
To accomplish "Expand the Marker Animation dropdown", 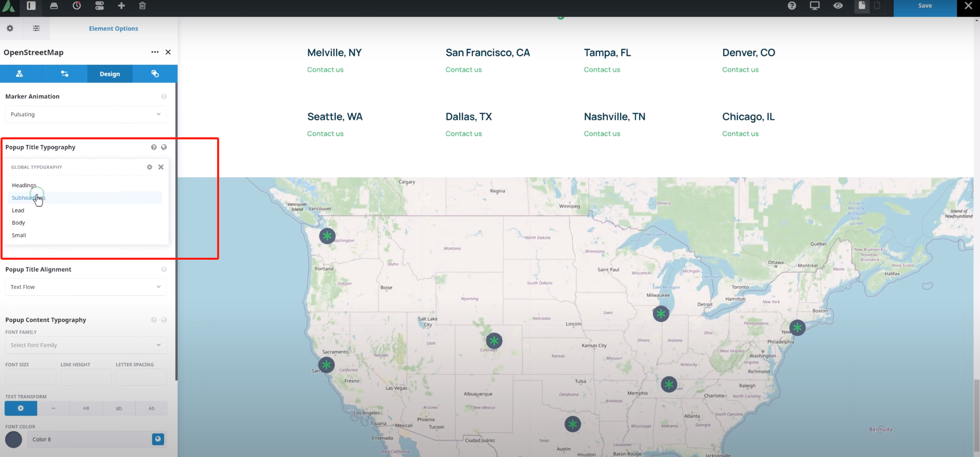I will tap(86, 114).
